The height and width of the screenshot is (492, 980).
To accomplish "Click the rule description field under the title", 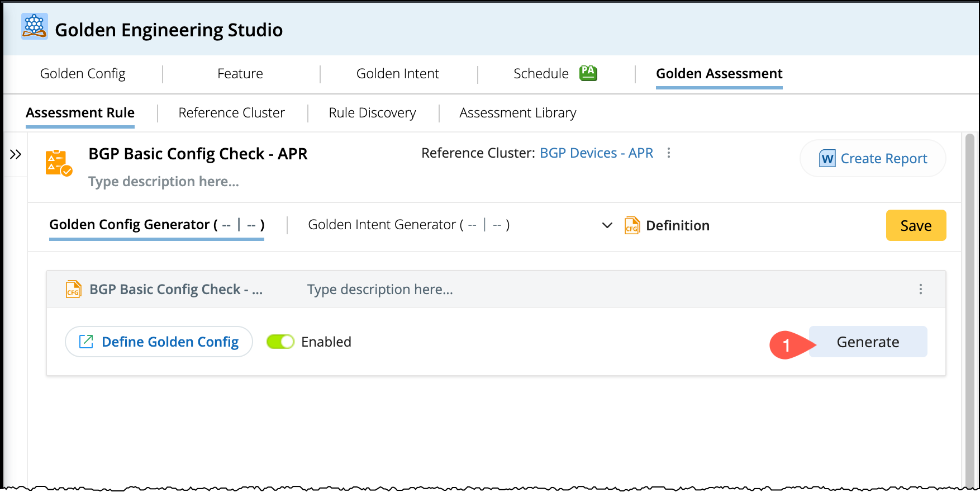I will [164, 182].
